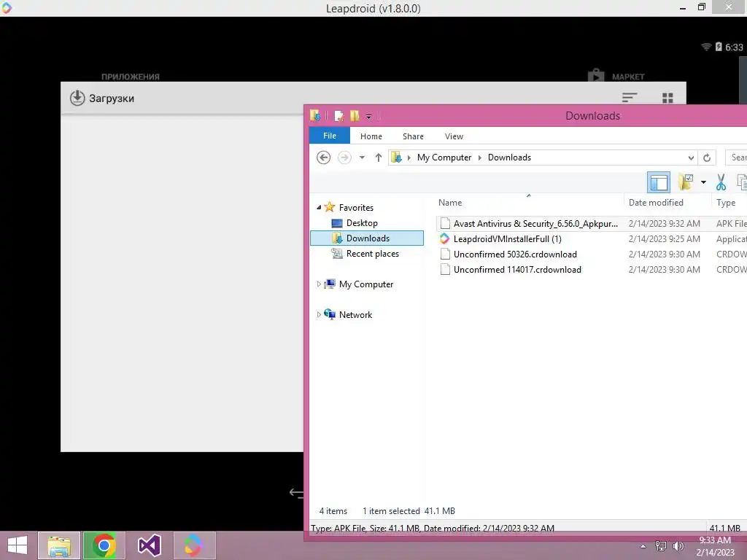
Task: Click the Загрузки download icon in Leapdroid
Action: (x=77, y=98)
